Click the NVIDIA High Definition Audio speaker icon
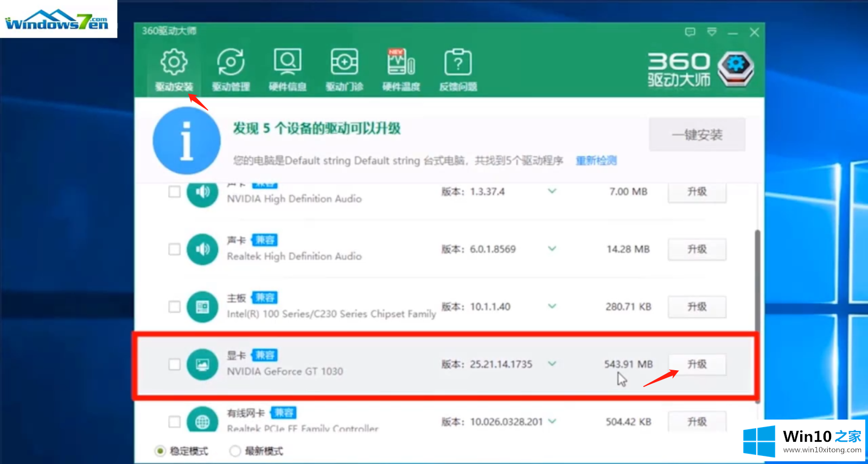 tap(202, 192)
